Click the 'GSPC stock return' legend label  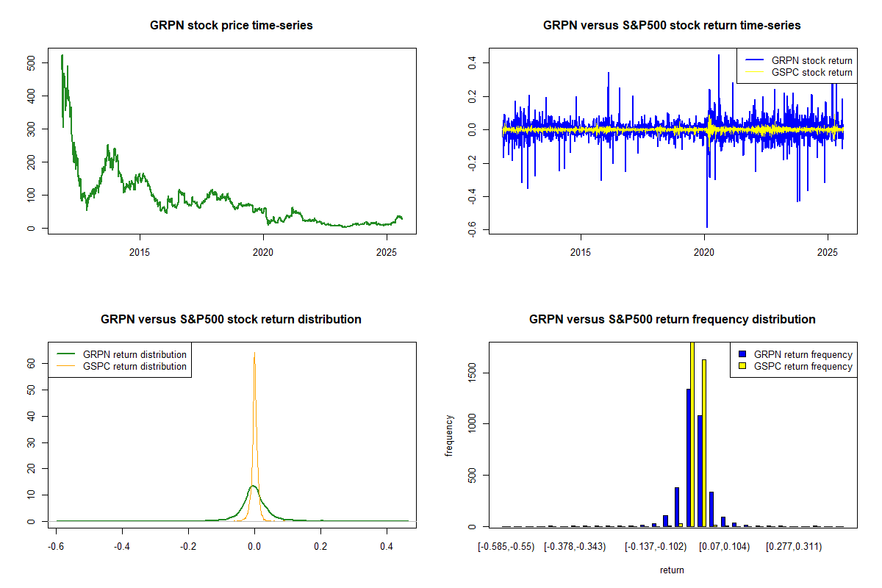click(x=811, y=73)
